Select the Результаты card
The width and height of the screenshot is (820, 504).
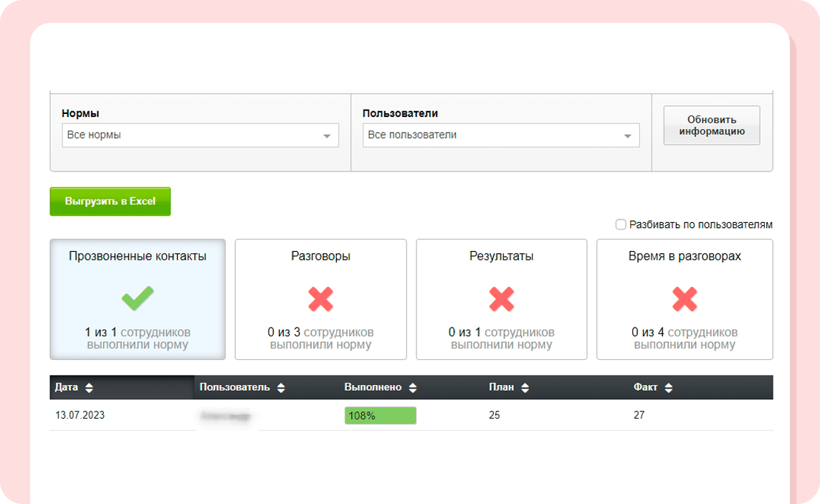[x=501, y=299]
